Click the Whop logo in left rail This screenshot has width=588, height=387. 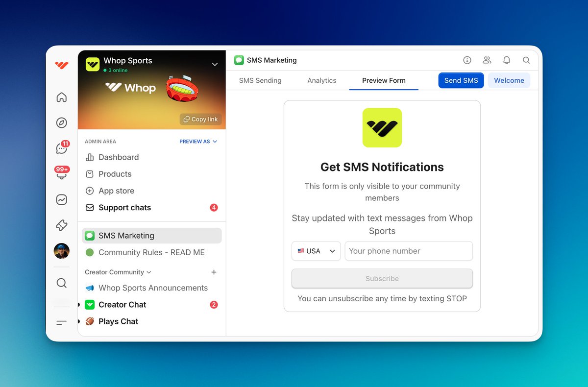click(x=61, y=65)
